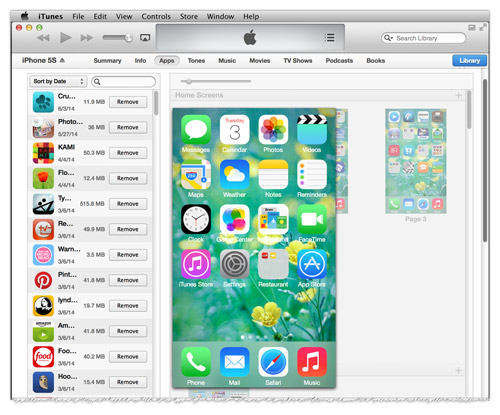Click the apps list search field
The height and width of the screenshot is (415, 500).
[123, 82]
